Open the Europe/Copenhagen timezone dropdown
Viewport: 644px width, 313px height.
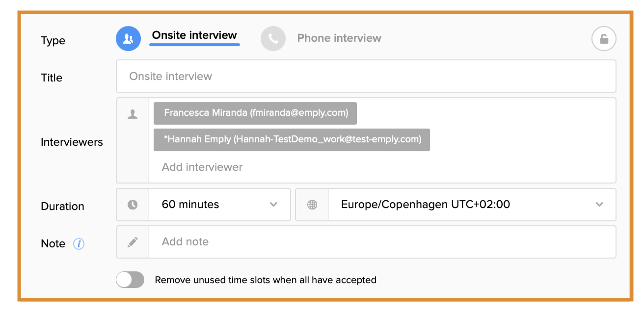pyautogui.click(x=456, y=205)
